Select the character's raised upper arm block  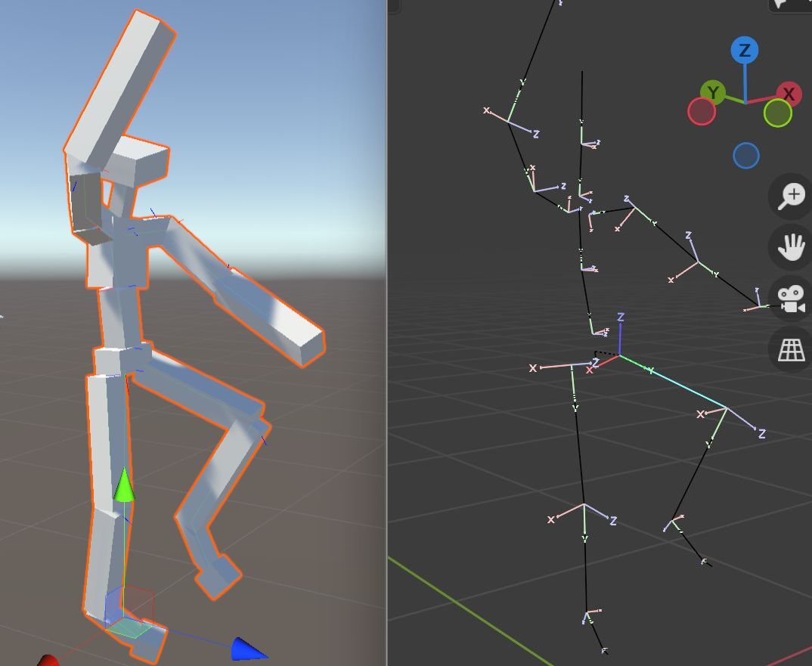[x=119, y=88]
